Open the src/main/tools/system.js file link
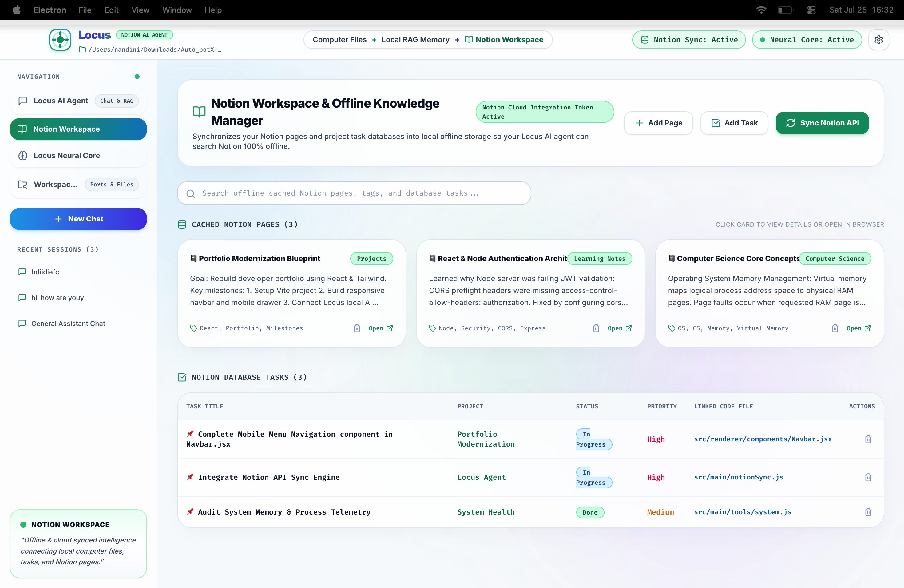 coord(743,512)
